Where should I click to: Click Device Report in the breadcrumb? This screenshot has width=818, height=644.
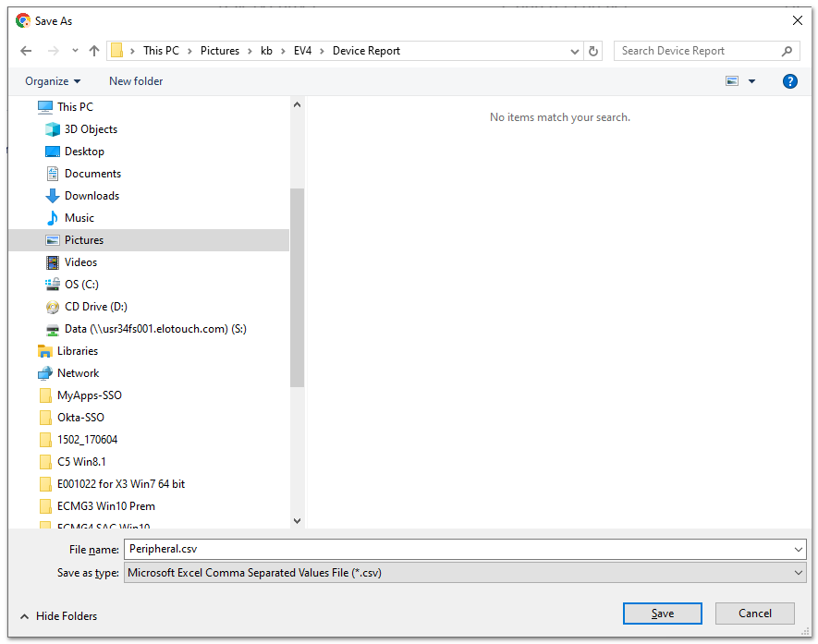click(x=366, y=51)
